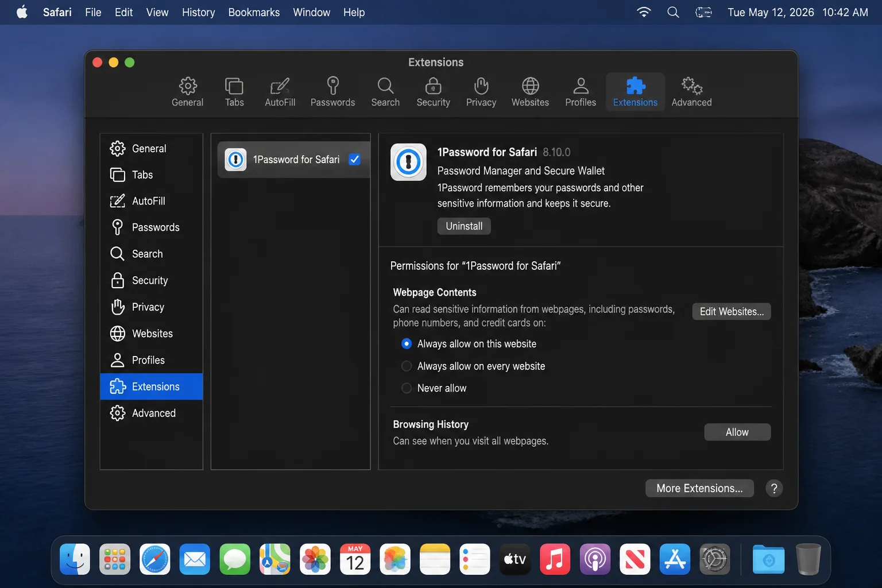Open Control Center in menu bar

(x=703, y=12)
